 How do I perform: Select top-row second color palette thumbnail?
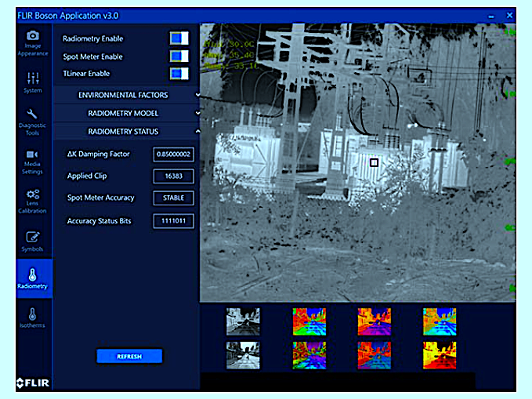tap(309, 321)
